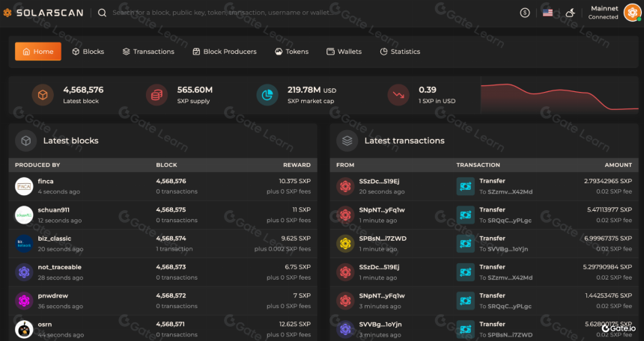Open the Latest transactions heading
This screenshot has width=644, height=341.
click(404, 141)
